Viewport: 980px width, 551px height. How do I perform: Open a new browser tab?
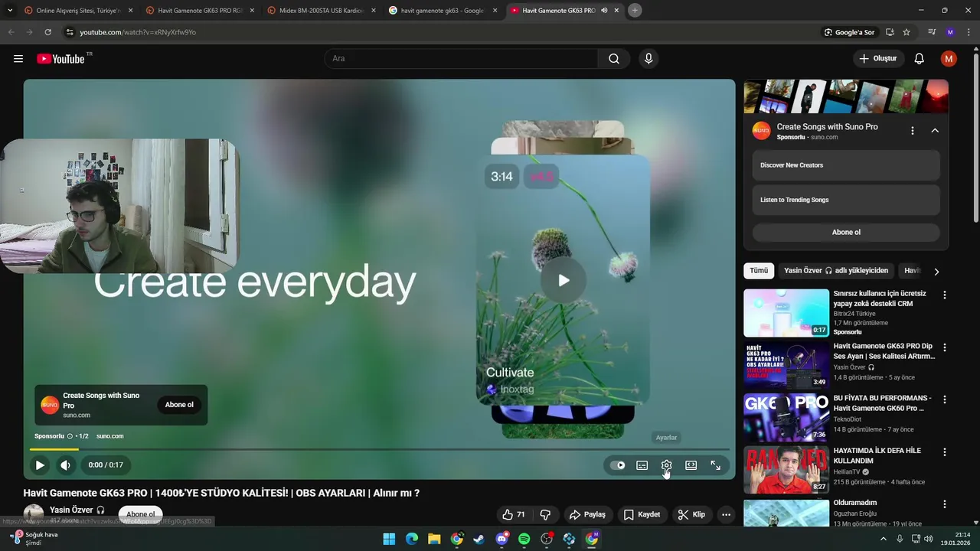point(635,11)
